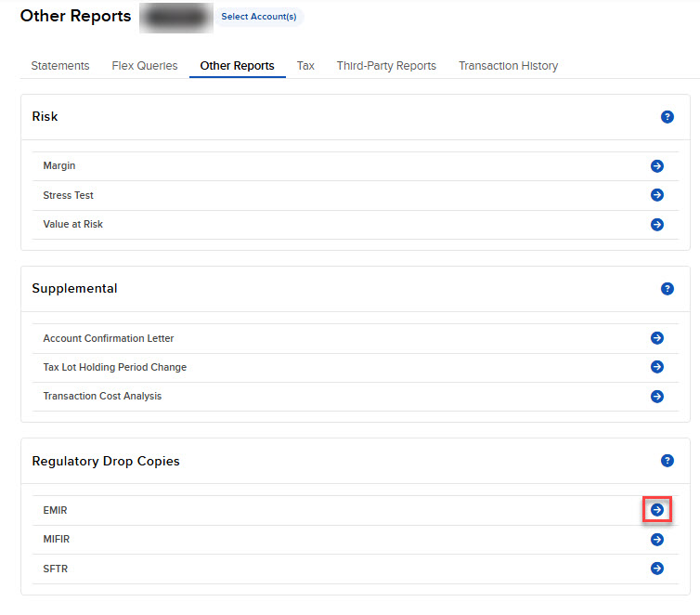Click the blurred account name field
Viewport: 700px width, 615px height.
click(x=175, y=17)
